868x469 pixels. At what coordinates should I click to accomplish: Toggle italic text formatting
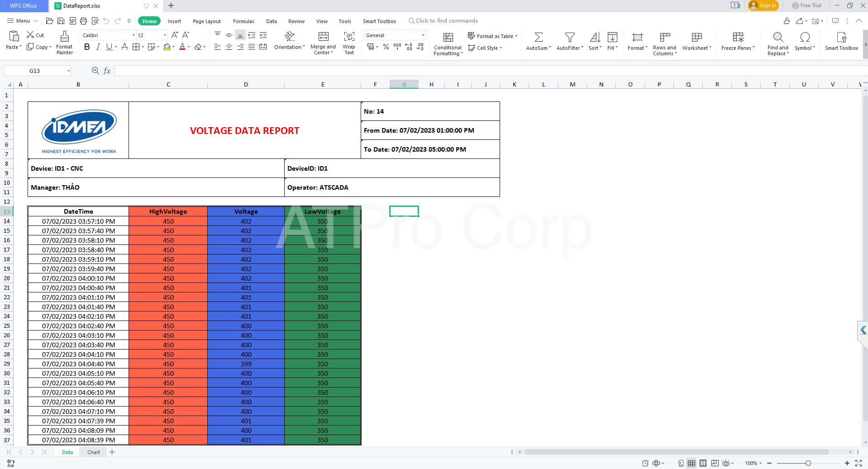[98, 47]
